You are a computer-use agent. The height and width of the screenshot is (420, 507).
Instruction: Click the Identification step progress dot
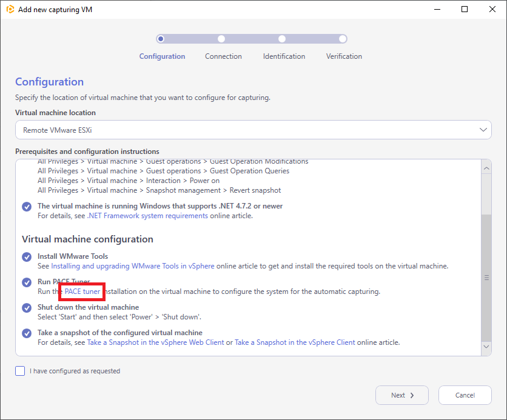pyautogui.click(x=282, y=39)
